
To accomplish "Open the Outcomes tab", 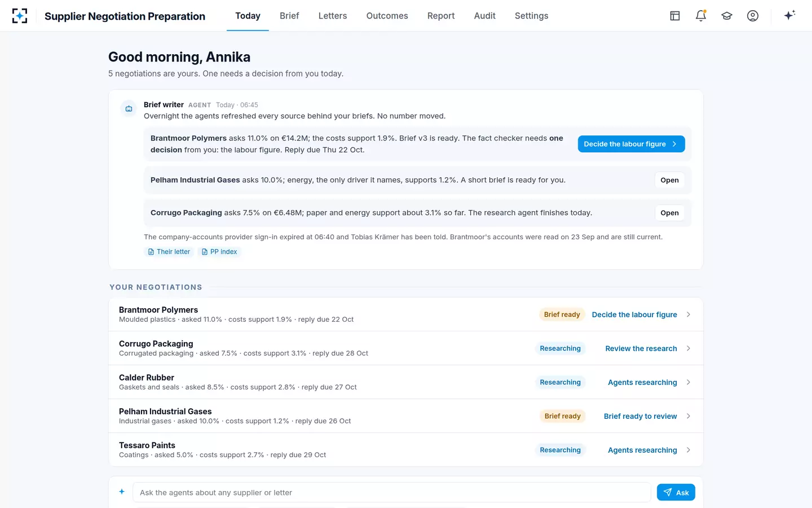I will point(387,16).
